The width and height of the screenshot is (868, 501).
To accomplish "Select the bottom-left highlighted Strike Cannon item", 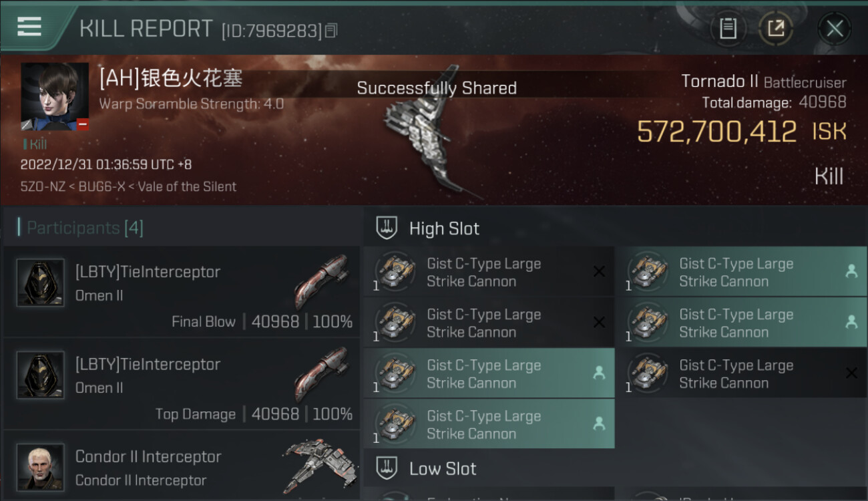I will pos(489,424).
